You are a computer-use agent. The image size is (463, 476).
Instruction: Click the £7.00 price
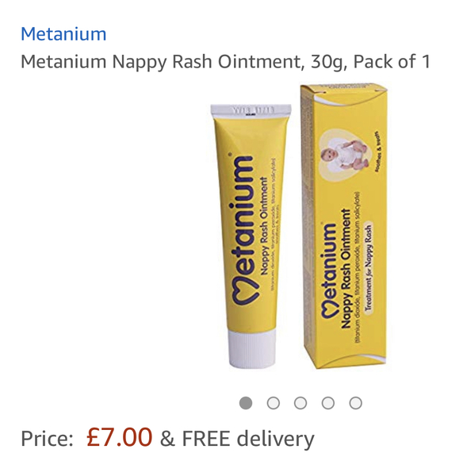(x=119, y=437)
